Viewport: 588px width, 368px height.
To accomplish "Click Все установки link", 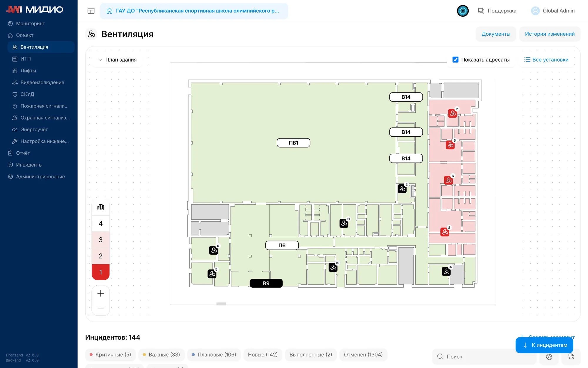I will pos(547,60).
